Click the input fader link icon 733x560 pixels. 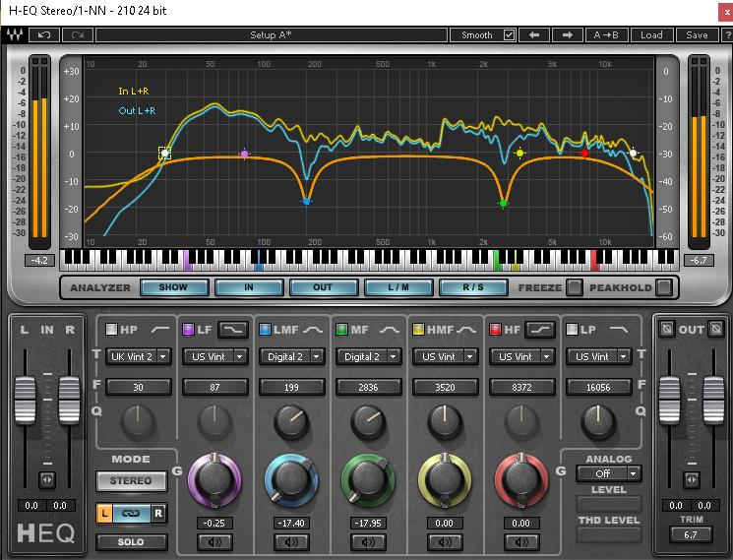47,480
